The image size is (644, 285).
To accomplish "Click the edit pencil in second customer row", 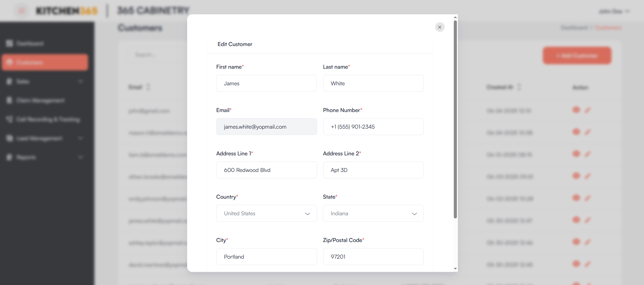I will 588,132.
